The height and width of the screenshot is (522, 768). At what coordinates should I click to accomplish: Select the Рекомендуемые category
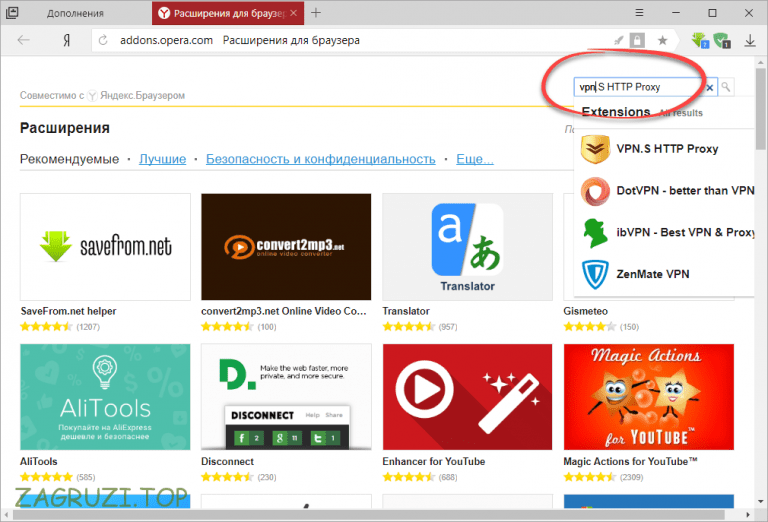[x=70, y=159]
